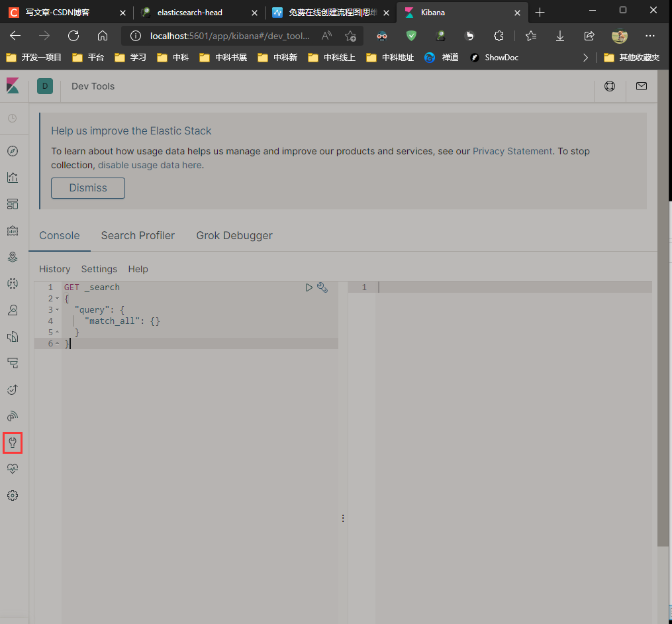This screenshot has width=672, height=624.
Task: Open the help lifebuoy icon in header
Action: click(609, 86)
